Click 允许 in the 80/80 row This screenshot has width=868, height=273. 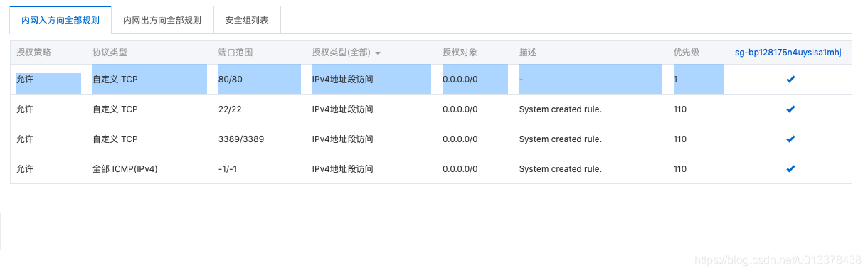(25, 80)
